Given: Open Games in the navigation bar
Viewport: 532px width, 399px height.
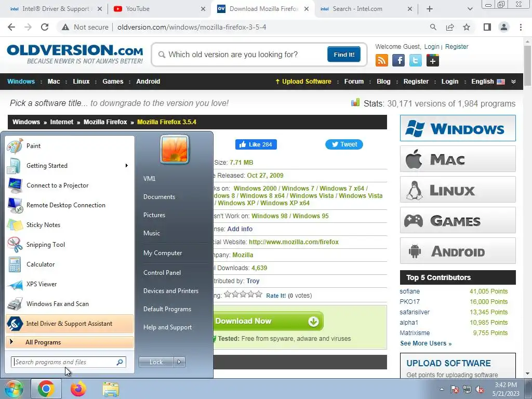Looking at the screenshot, I should point(113,82).
